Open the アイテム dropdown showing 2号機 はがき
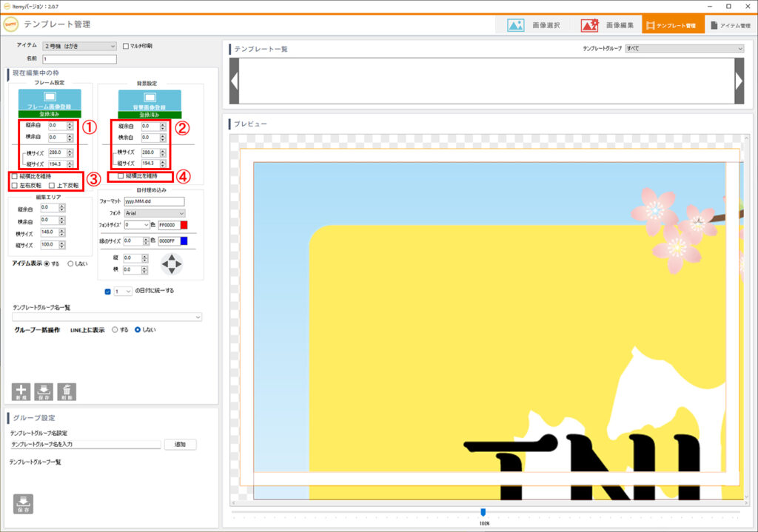Viewport: 758px width, 532px height. point(79,46)
